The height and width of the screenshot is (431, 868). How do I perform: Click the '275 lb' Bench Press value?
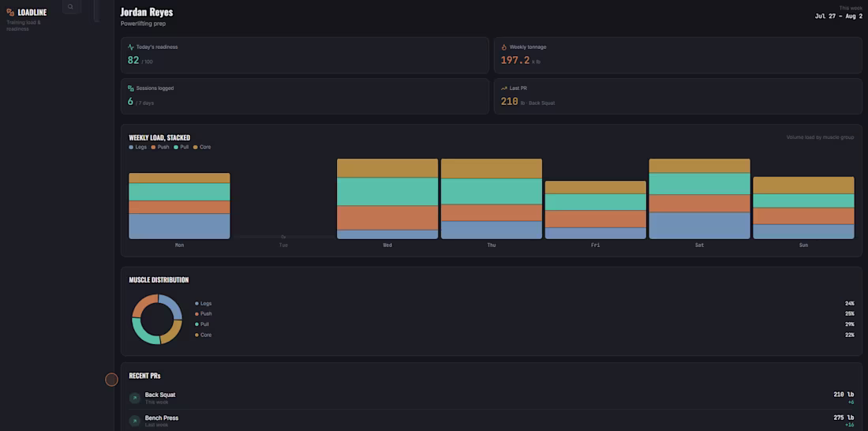click(843, 418)
